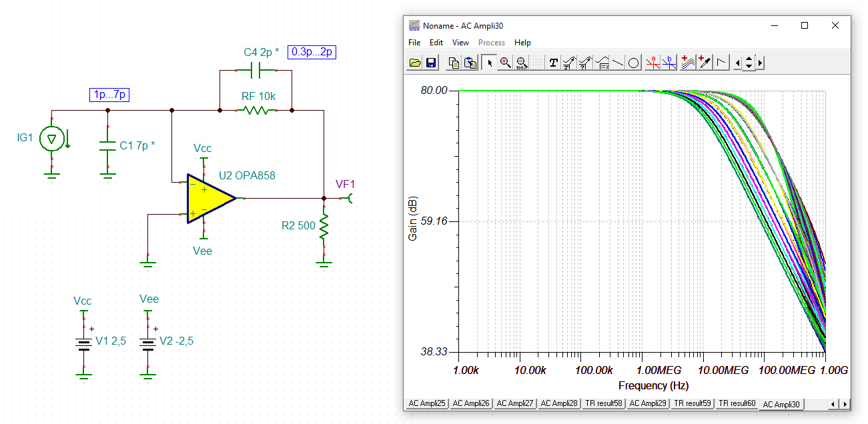This screenshot has height=424, width=868.
Task: Click the eyedropper add-curve icon
Action: [704, 63]
